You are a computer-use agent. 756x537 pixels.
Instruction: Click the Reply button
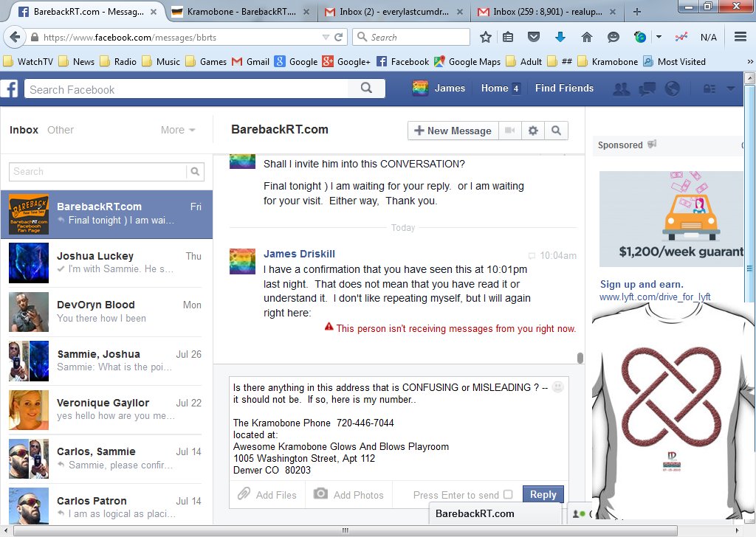[x=543, y=495]
